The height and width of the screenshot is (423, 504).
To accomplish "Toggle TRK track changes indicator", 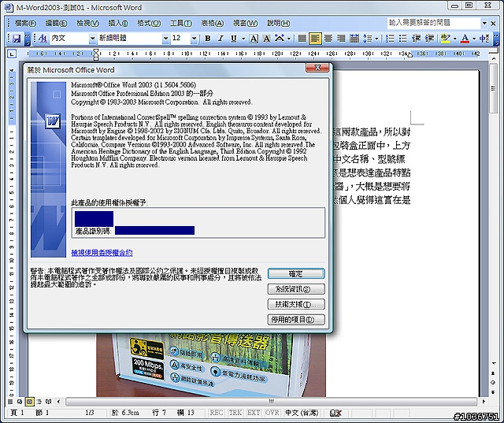I will point(235,413).
